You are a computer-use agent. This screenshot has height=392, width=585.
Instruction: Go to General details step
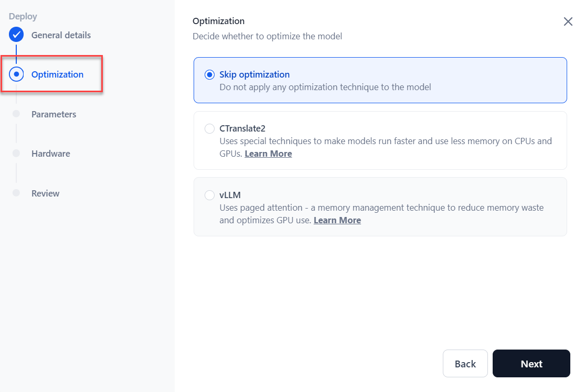61,35
